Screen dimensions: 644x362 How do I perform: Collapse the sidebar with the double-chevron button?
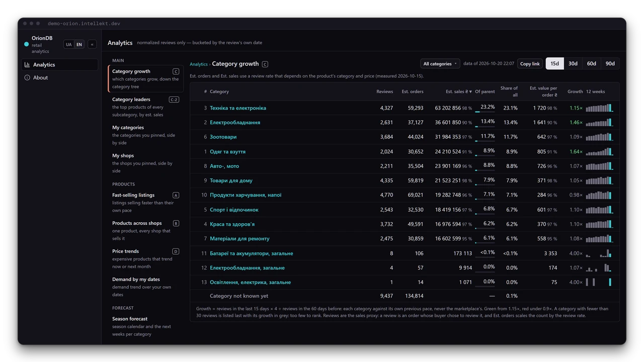pos(92,44)
